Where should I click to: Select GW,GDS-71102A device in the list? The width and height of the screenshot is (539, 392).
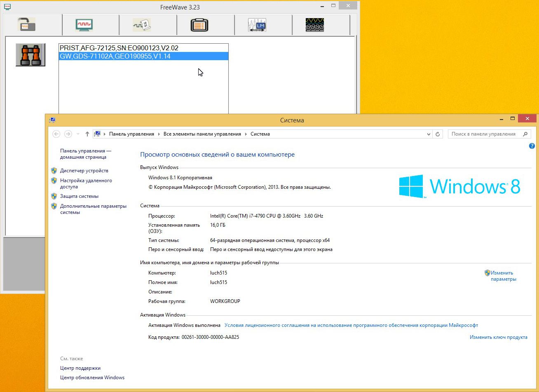(143, 56)
